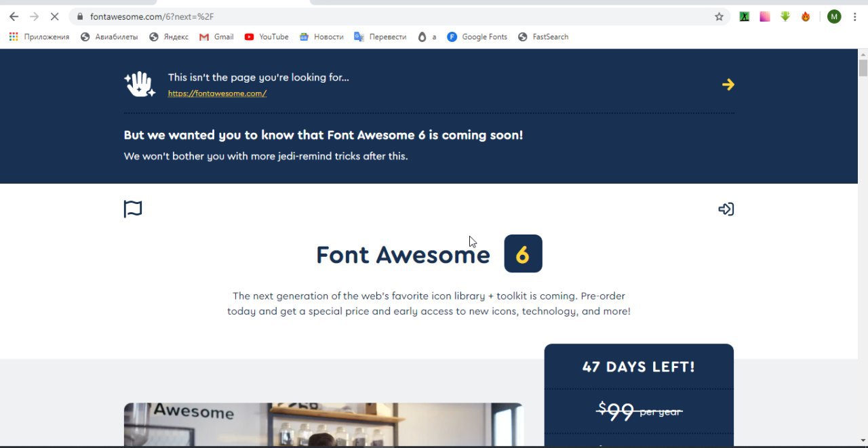Click the Font Awesome heading
Screen dimensions: 868x448
[x=403, y=255]
